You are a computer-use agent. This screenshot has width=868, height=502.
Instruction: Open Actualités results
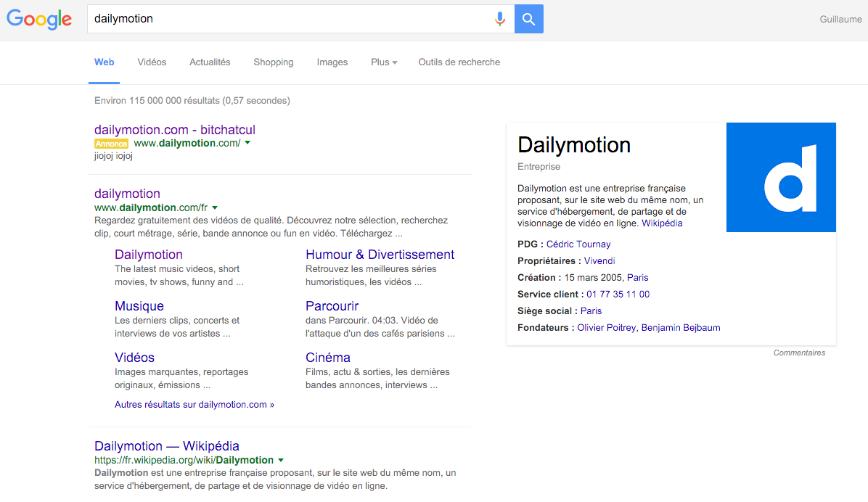(x=209, y=62)
